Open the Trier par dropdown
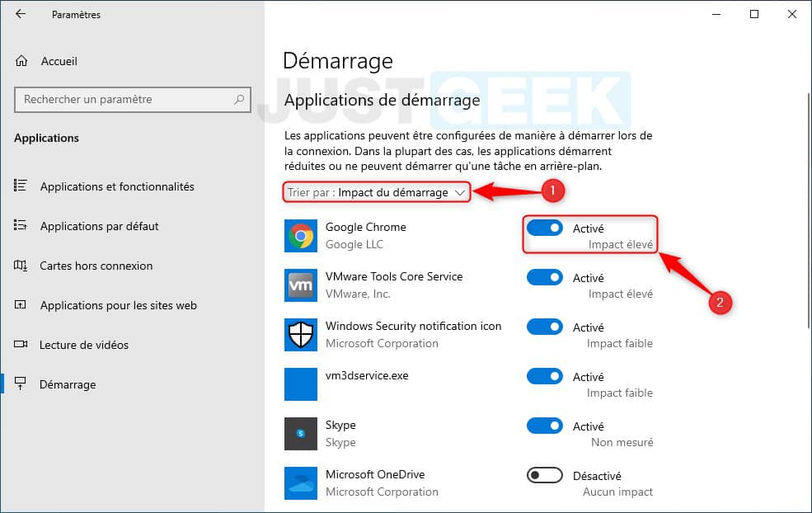The image size is (812, 513). (x=377, y=192)
